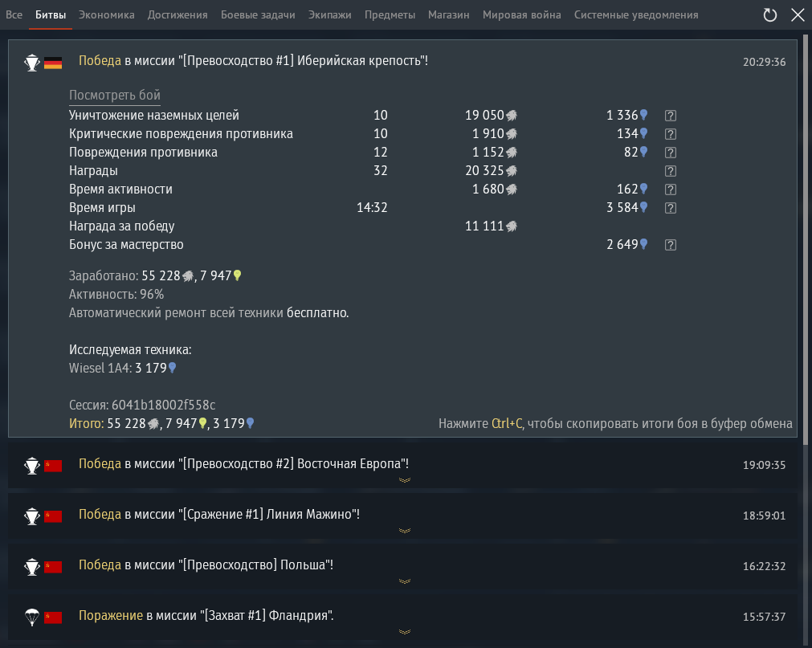The height and width of the screenshot is (648, 812).
Task: Expand the Линия Мажино battle entry chevron
Action: point(405,531)
